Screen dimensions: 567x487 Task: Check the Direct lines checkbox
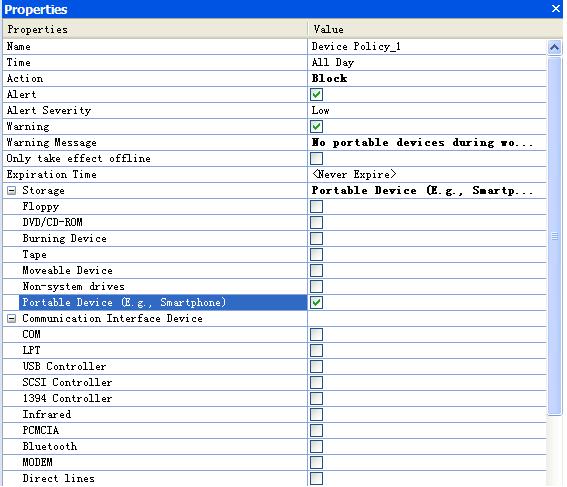(316, 478)
